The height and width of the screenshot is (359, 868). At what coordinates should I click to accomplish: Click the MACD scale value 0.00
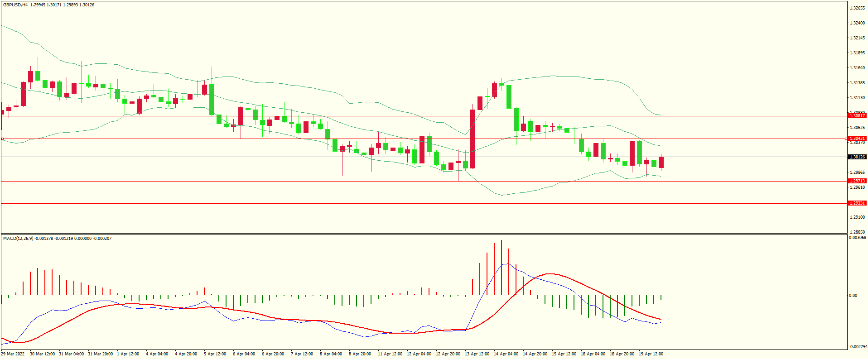click(853, 296)
